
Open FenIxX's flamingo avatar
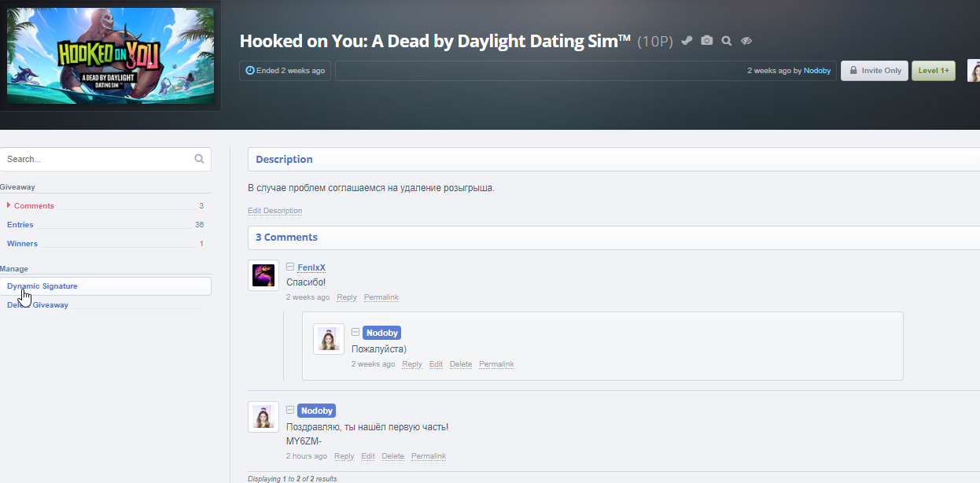[x=263, y=275]
